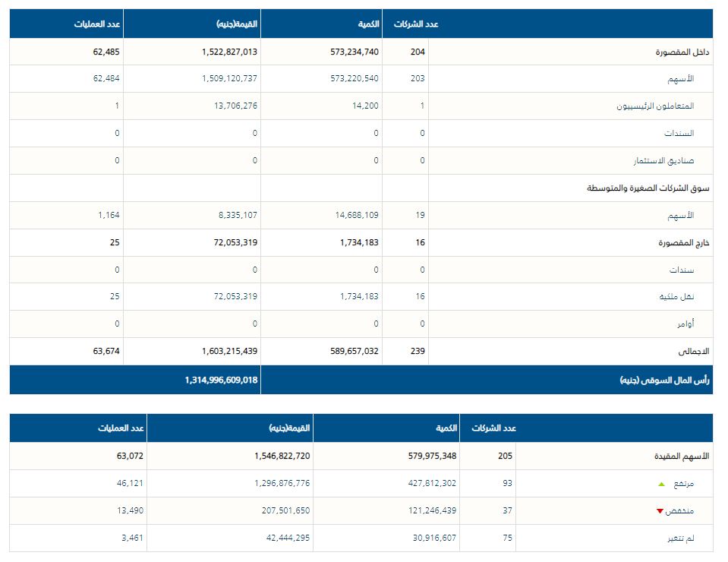Click total value cell 1,603,215,439
This screenshot has height=562, width=728.
point(230,352)
